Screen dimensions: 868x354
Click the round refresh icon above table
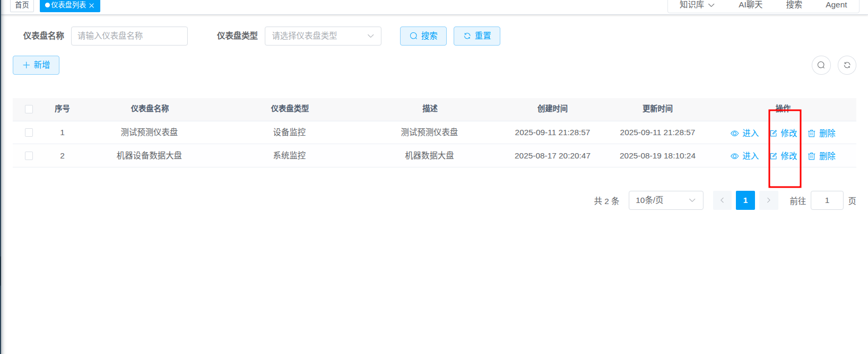[x=847, y=65]
